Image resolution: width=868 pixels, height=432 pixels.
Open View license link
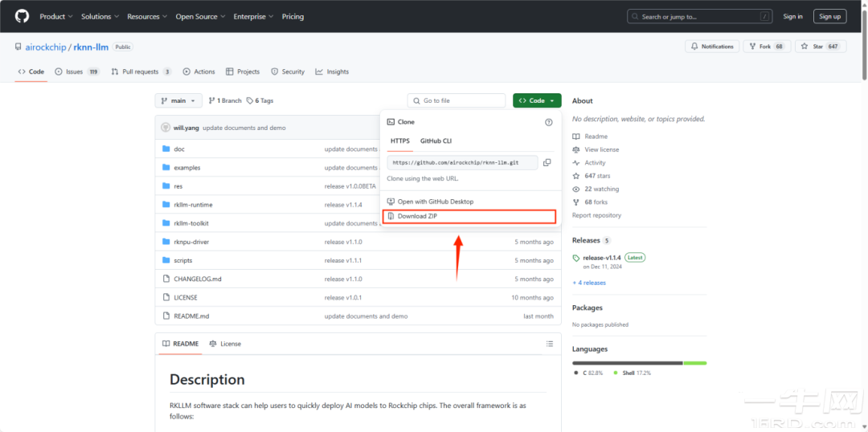point(596,149)
